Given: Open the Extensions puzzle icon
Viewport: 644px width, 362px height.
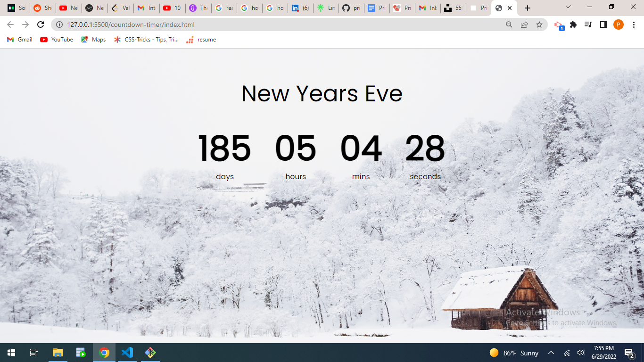Looking at the screenshot, I should tap(573, 25).
